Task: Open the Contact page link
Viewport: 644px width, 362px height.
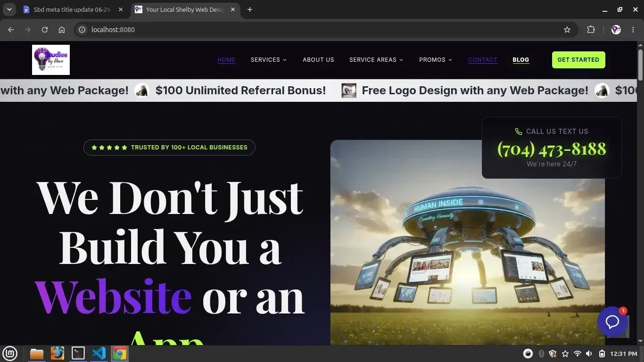Action: 483,60
